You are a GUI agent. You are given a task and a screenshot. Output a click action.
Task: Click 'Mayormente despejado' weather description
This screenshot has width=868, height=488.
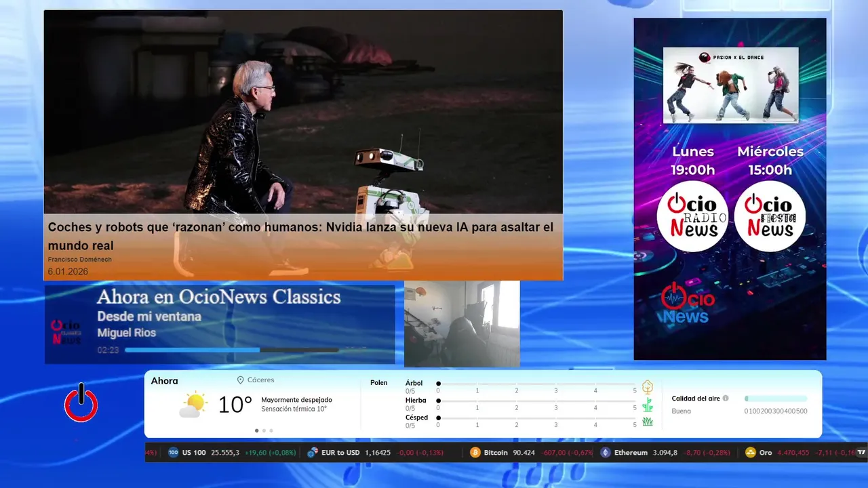coord(296,400)
